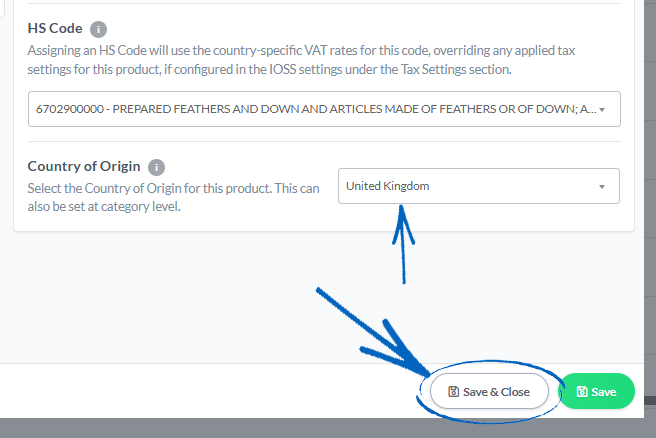Click the disk icon inside green Save button
The height and width of the screenshot is (438, 656).
point(582,392)
